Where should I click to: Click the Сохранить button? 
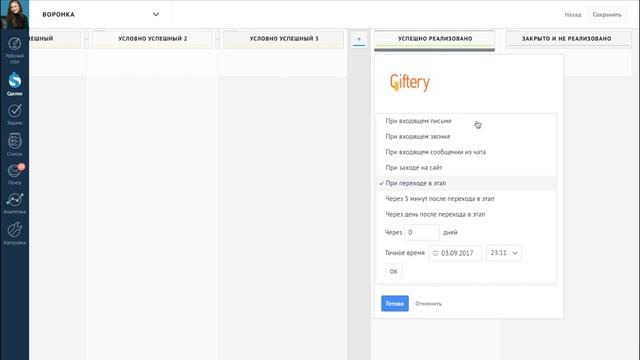pos(607,15)
